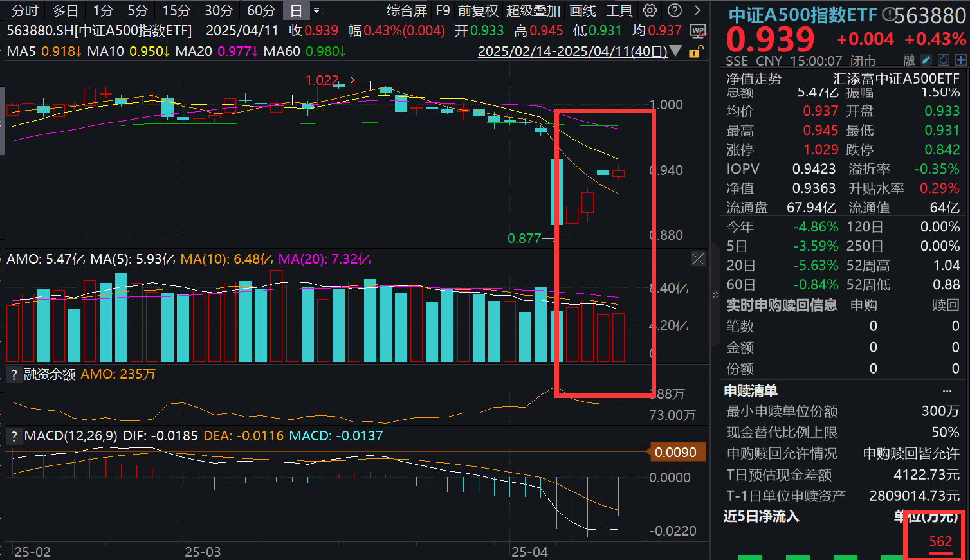Expand the 2025/02/14-2025/04/11 date range dropdown

click(675, 51)
